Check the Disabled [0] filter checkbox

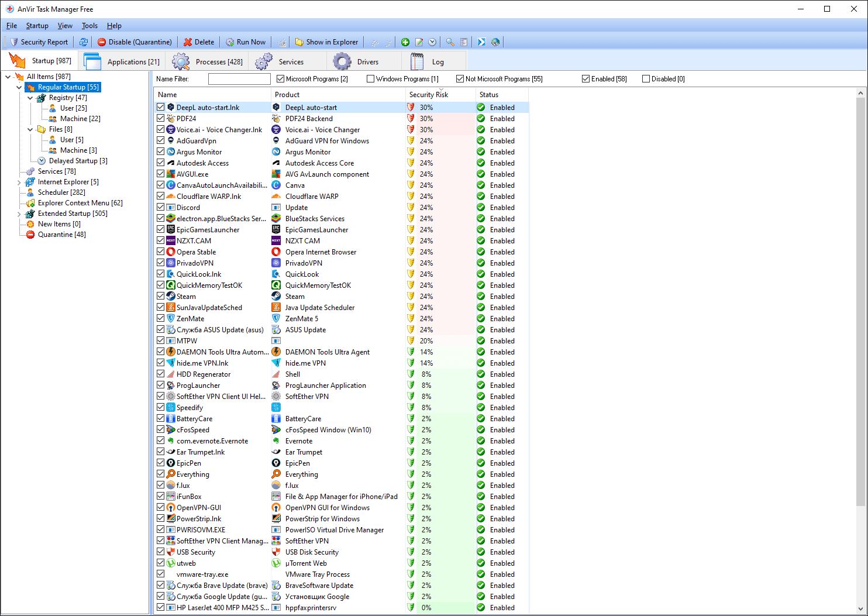coord(646,79)
